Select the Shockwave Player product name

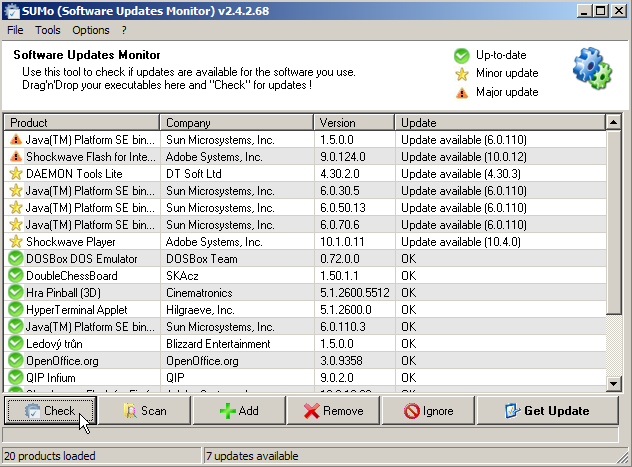71,242
